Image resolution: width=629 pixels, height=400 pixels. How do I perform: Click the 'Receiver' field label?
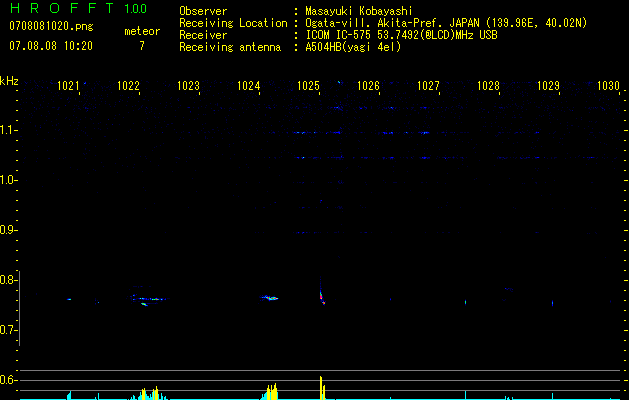203,35
